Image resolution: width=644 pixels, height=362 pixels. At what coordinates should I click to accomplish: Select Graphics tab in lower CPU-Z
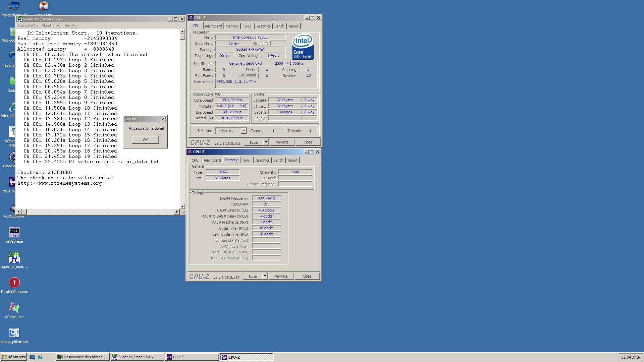point(263,160)
